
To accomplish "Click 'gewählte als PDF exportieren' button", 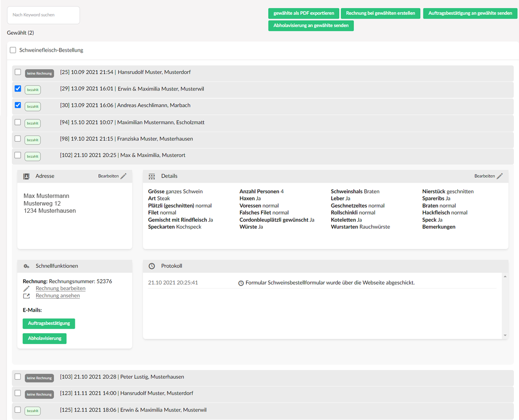I will 304,13.
